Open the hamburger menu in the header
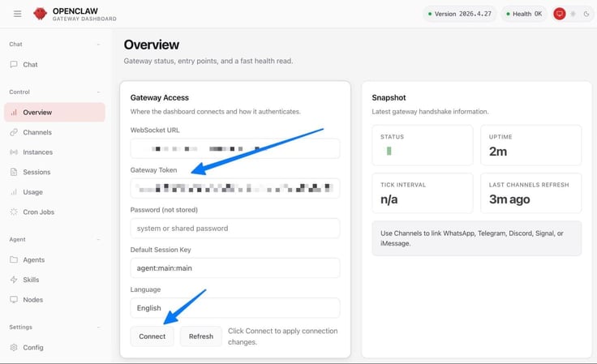This screenshot has width=597, height=364. click(18, 14)
